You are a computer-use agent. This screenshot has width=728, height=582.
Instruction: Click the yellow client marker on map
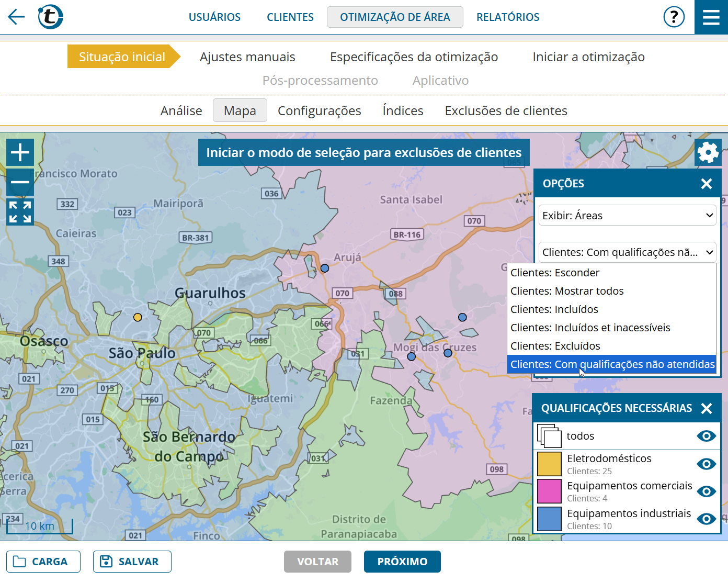point(138,317)
